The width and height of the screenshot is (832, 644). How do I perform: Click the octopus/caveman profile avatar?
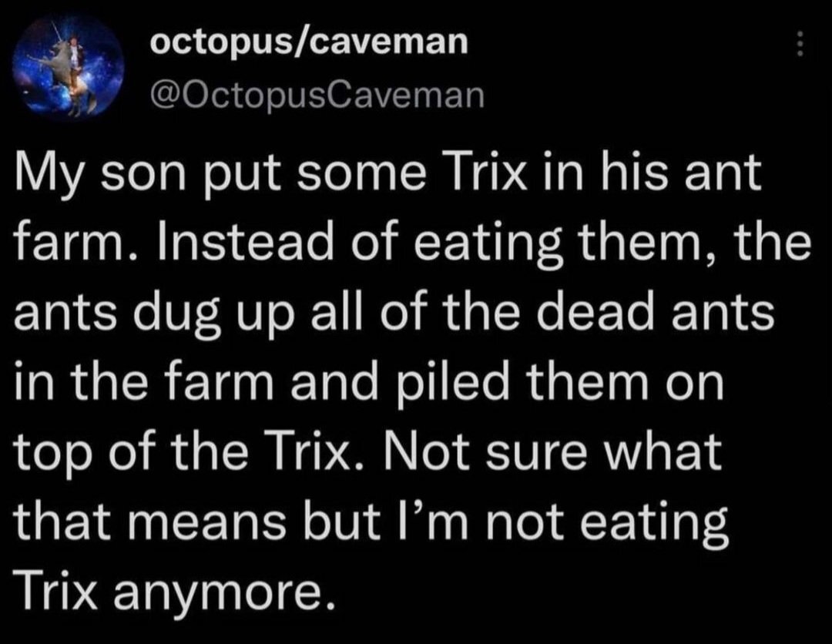[74, 69]
